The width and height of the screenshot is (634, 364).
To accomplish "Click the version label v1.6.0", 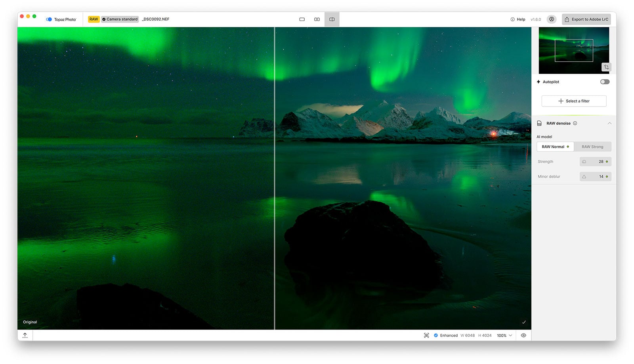I will tap(536, 19).
